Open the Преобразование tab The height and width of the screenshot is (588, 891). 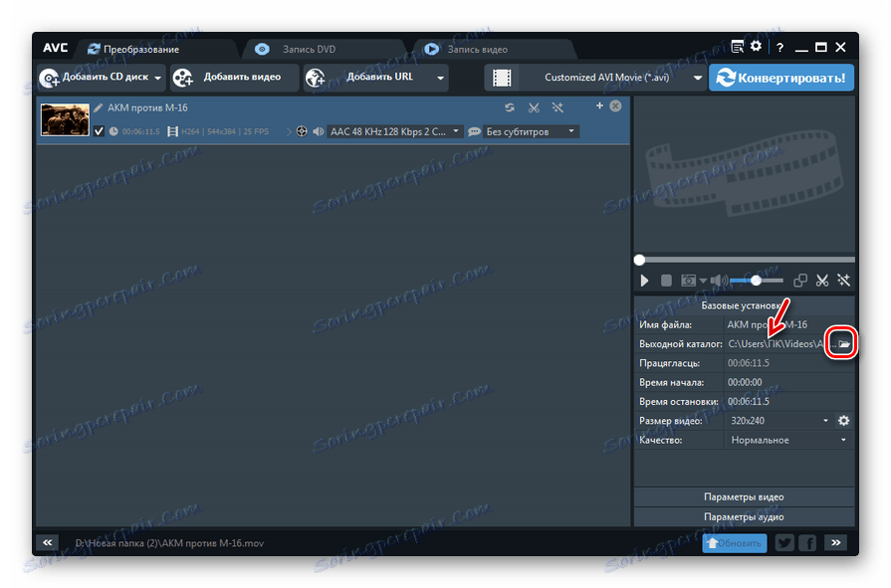pos(155,50)
